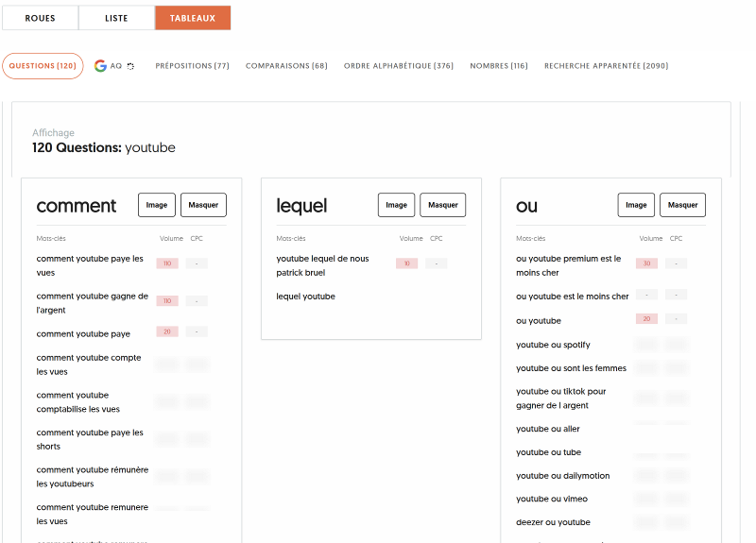Click the 'comment' card title
756x543 pixels.
[x=77, y=206]
